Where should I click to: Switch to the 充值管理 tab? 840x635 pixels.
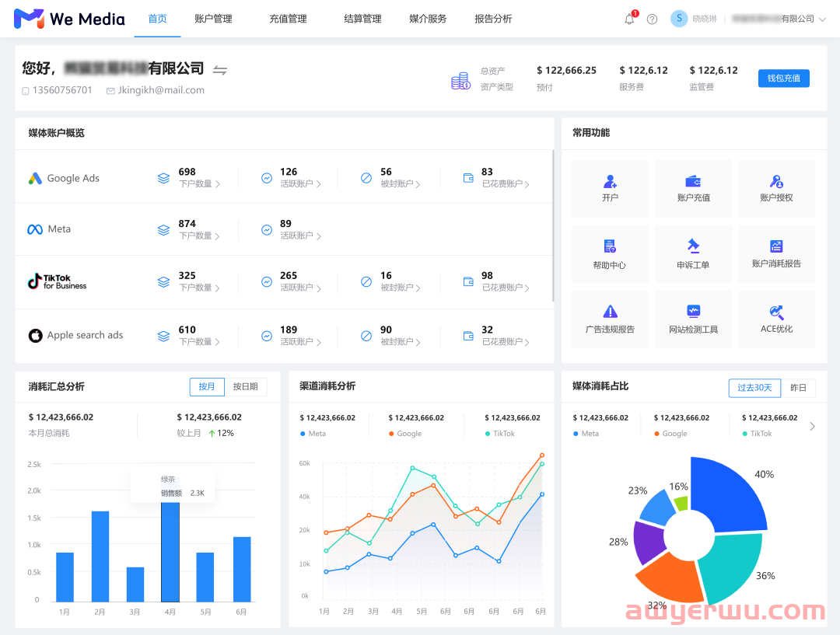(x=287, y=19)
